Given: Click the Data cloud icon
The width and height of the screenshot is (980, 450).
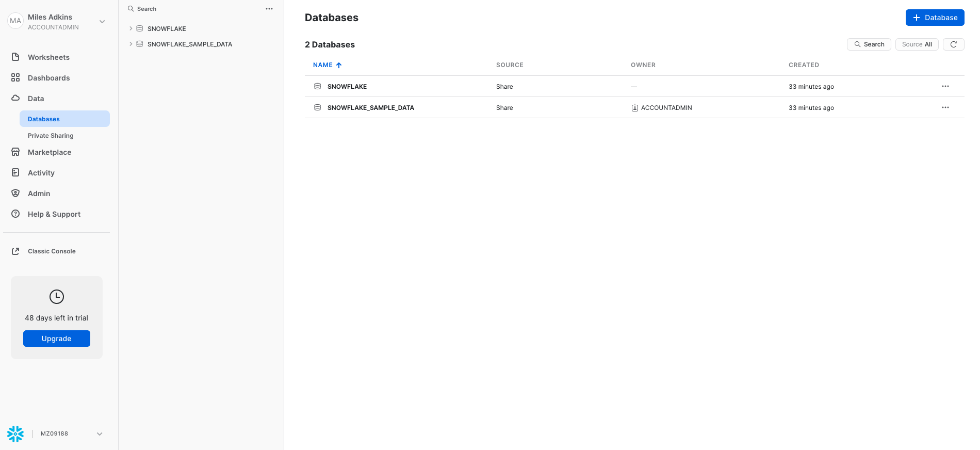Looking at the screenshot, I should click(15, 98).
